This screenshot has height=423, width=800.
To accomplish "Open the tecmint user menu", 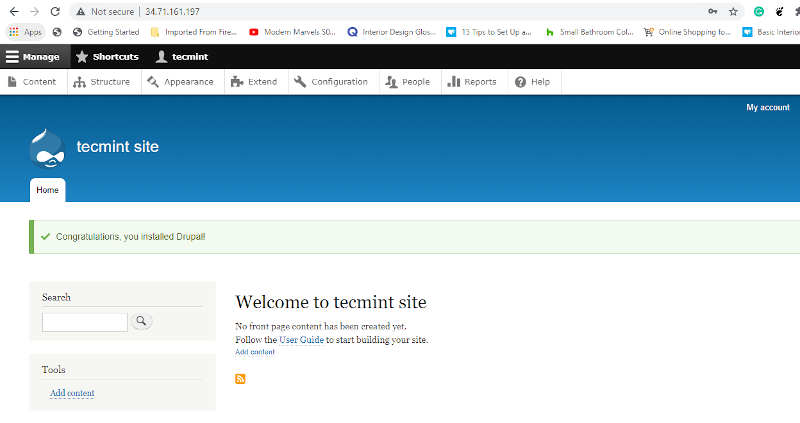I will point(181,57).
